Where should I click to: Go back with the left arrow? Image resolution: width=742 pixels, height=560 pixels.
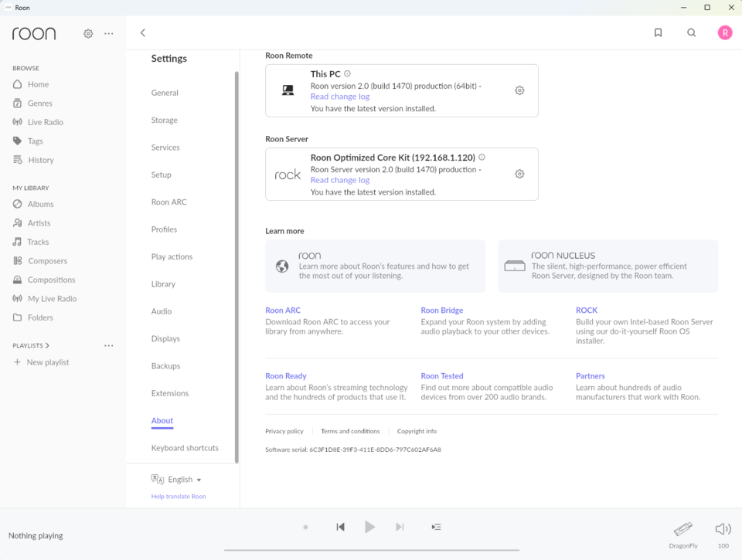coord(143,32)
